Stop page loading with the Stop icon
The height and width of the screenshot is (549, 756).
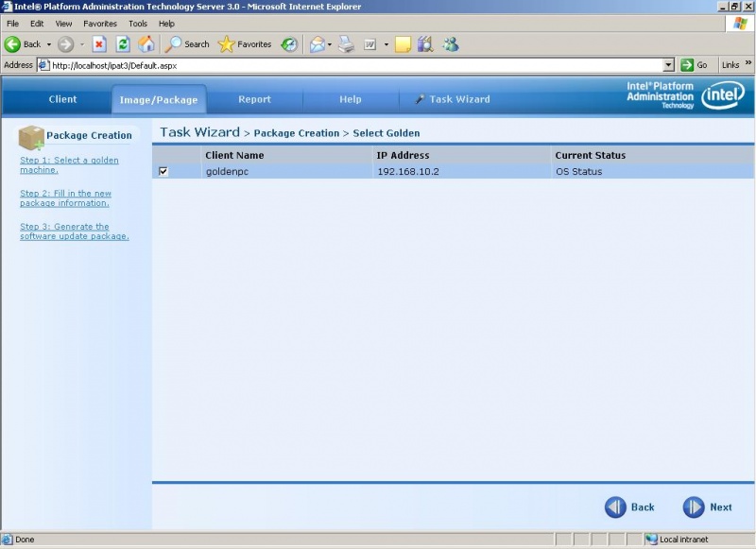point(100,43)
